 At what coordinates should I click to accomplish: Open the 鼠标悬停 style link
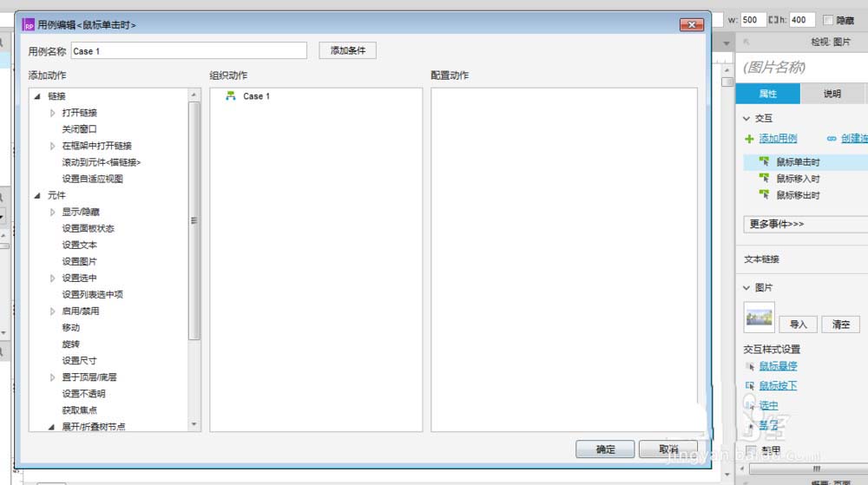pos(778,366)
